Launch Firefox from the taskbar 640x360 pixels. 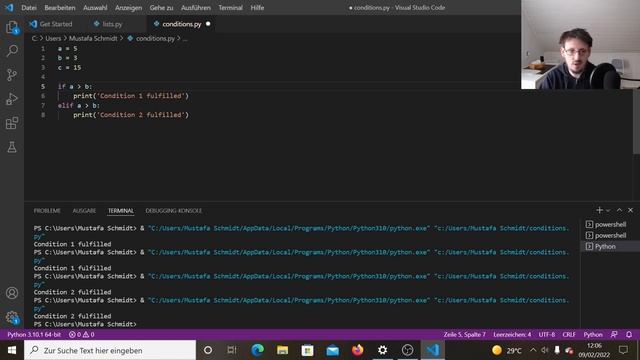[358, 350]
